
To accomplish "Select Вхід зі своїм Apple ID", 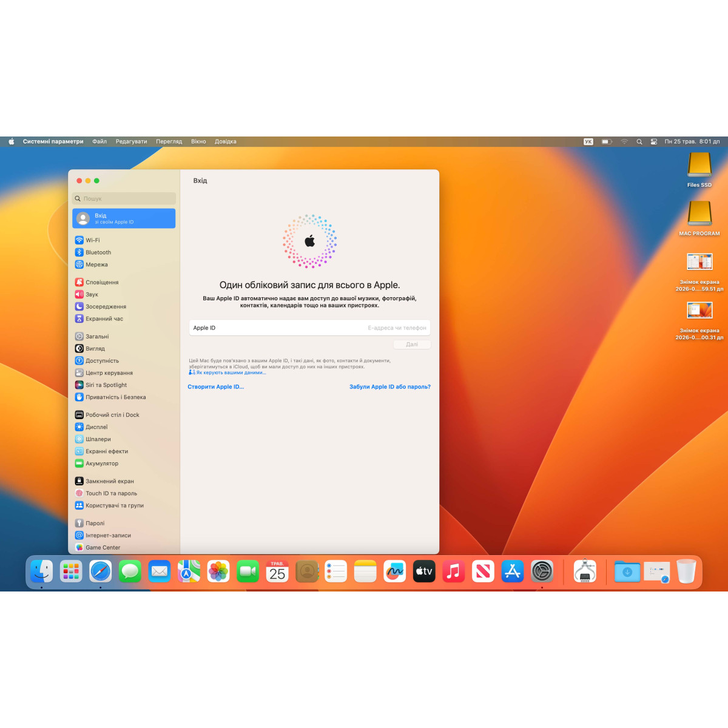I will pos(124,218).
